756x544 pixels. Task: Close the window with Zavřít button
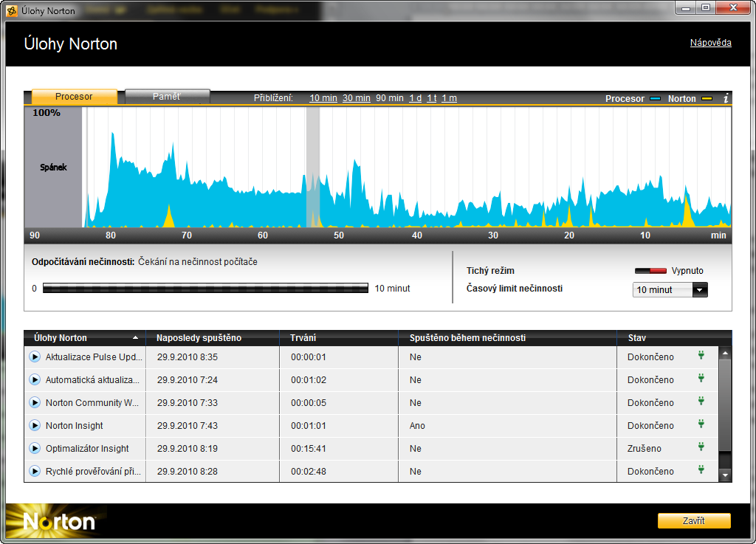pyautogui.click(x=694, y=521)
